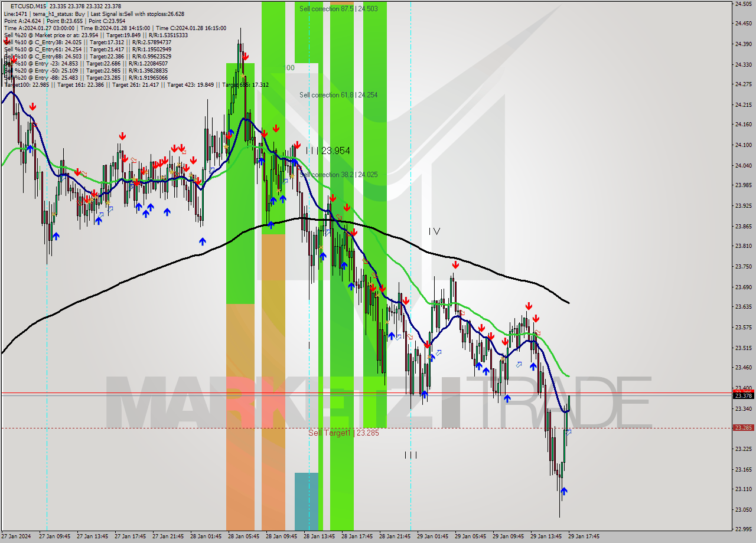This screenshot has width=756, height=543.
Task: Click the 'I V' wave label
Action: click(x=434, y=231)
